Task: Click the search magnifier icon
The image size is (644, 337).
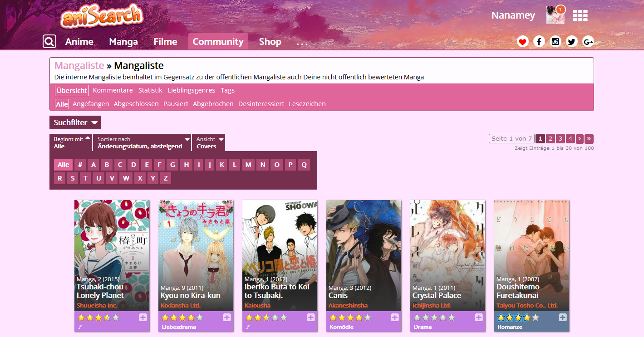Action: pos(49,42)
